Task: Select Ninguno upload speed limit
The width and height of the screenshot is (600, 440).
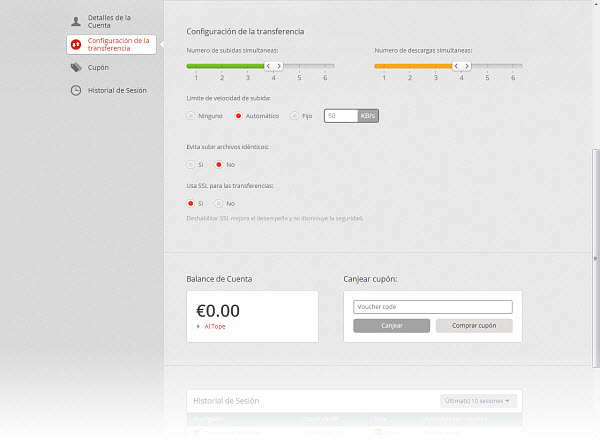Action: click(191, 116)
